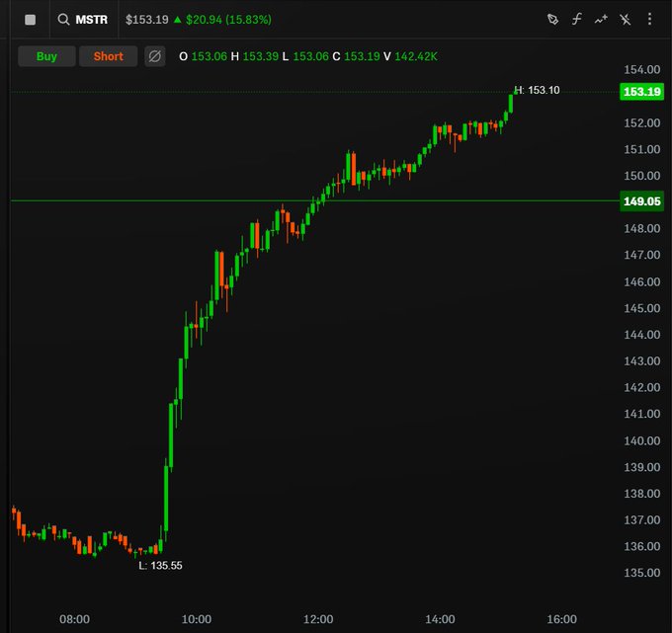Click the 154.00 price axis label
This screenshot has width=672, height=633.
pos(641,69)
